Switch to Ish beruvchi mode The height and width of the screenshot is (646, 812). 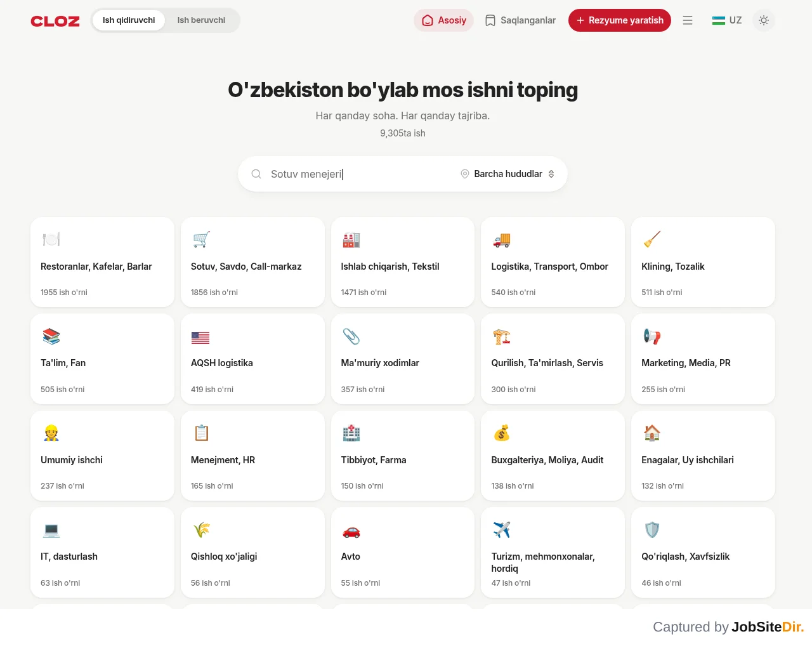201,20
